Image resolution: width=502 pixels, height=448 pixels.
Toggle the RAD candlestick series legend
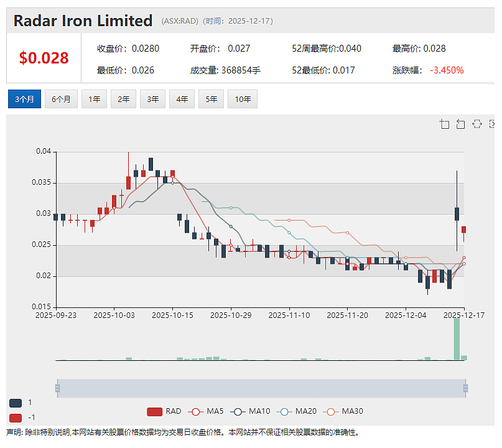[x=164, y=411]
